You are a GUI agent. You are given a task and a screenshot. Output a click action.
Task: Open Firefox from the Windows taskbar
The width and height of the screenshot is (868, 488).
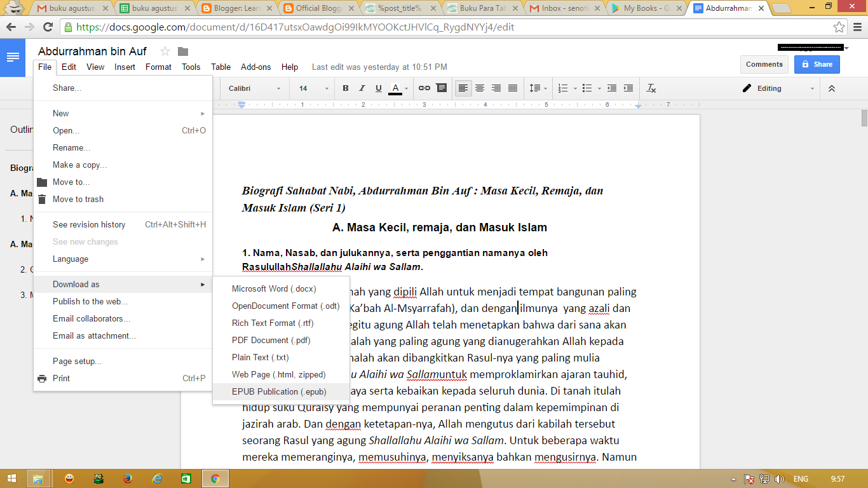[127, 478]
